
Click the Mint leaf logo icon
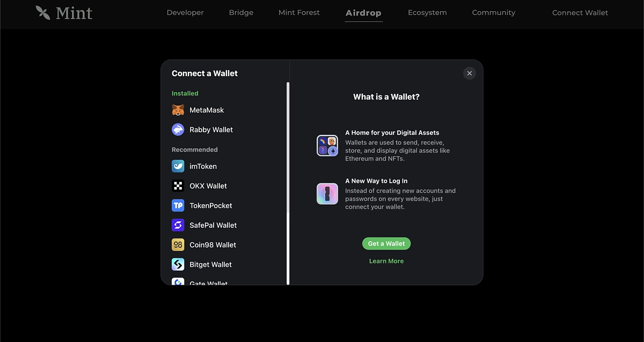click(x=43, y=12)
